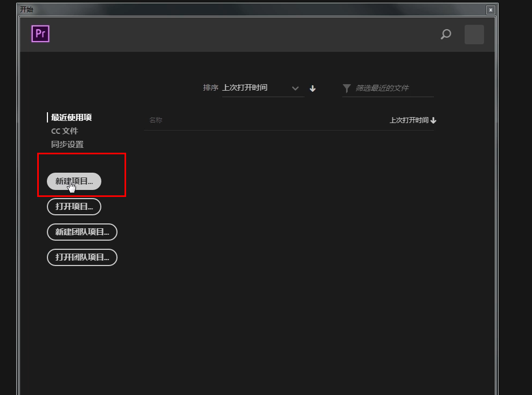Open the 同步设置 tab
Screen dimensions: 532x395
(x=67, y=145)
